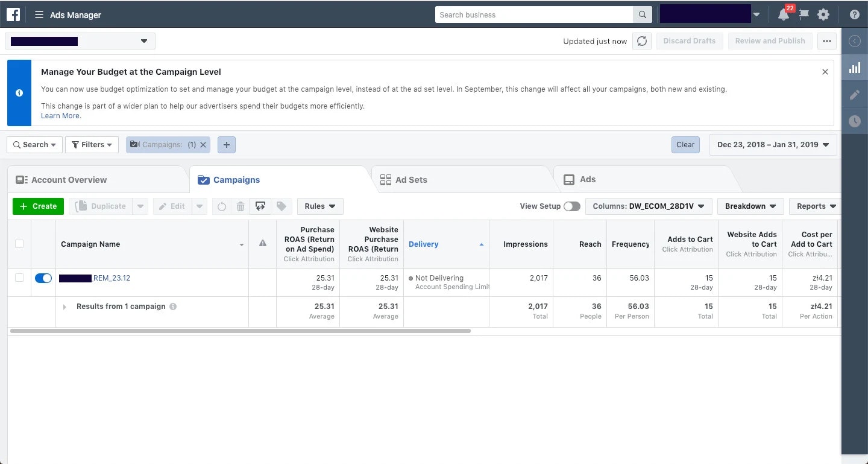Open the Filters dropdown
The image size is (868, 464).
[x=92, y=145]
